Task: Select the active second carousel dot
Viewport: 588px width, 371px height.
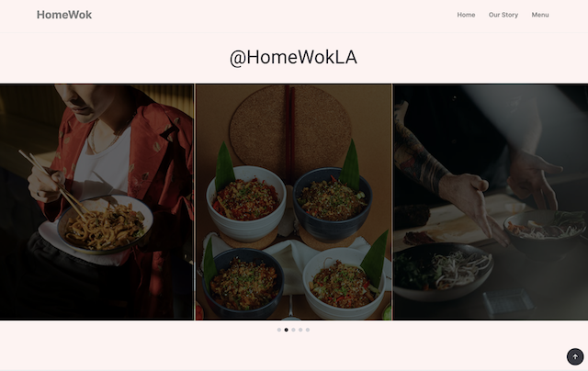Action: click(x=286, y=330)
